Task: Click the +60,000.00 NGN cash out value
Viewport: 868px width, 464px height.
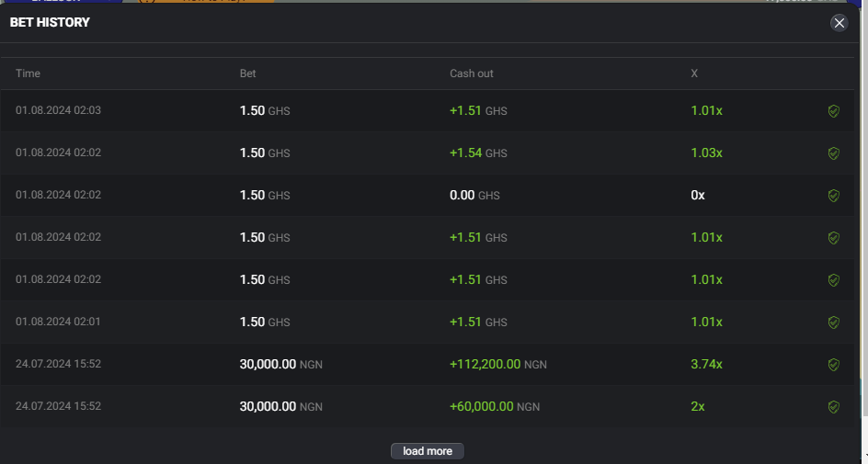Action: click(494, 407)
